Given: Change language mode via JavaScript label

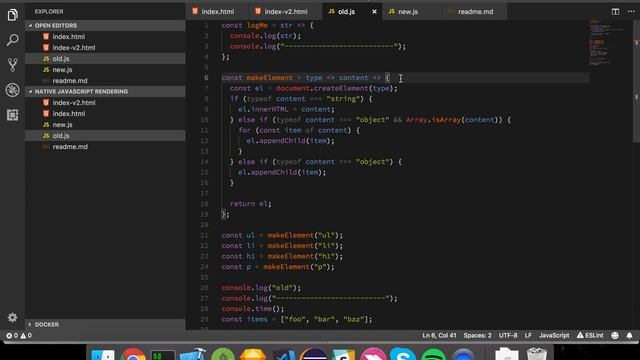Looking at the screenshot, I should tap(554, 336).
